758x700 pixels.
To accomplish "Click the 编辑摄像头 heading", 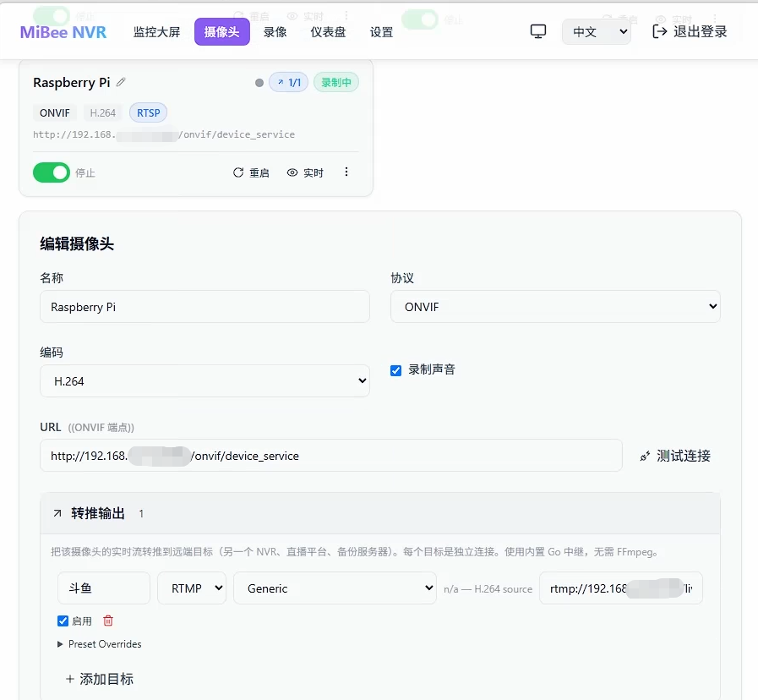I will [x=77, y=243].
